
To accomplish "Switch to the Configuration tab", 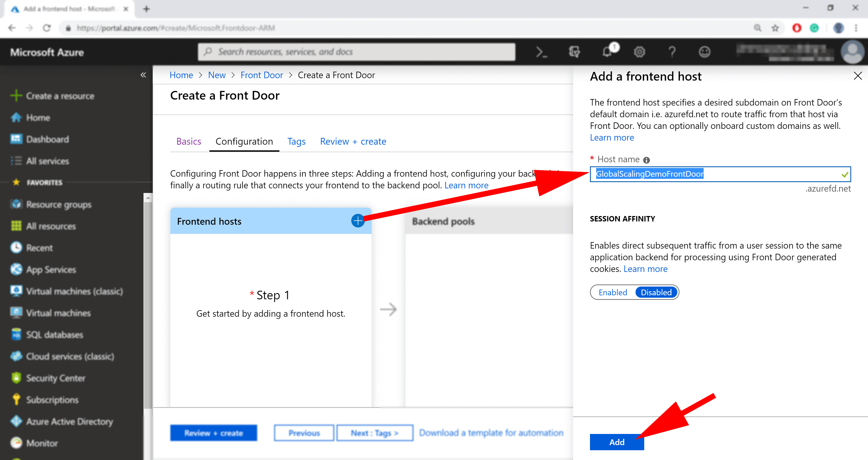I will (x=244, y=141).
